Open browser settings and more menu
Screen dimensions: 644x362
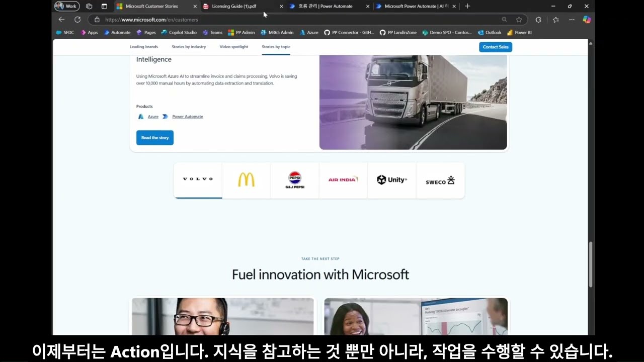tap(572, 20)
